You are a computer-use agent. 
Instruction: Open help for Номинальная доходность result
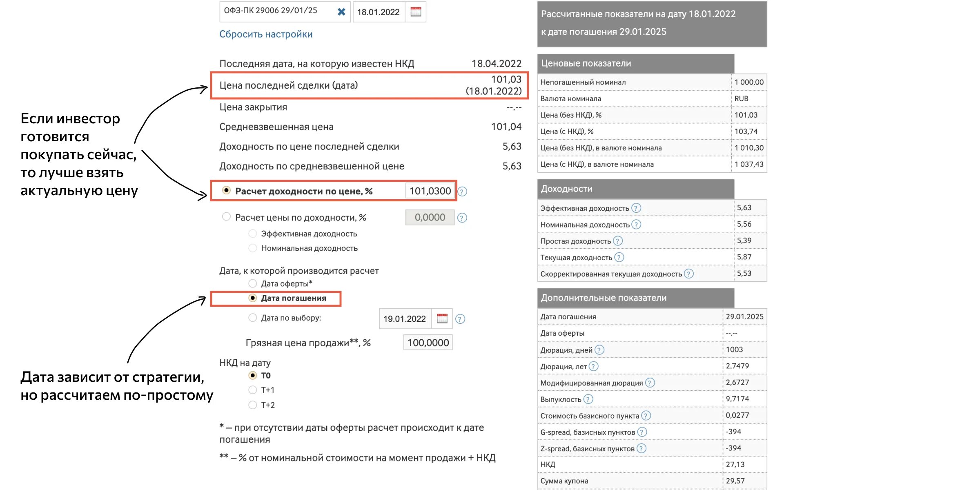(x=636, y=225)
